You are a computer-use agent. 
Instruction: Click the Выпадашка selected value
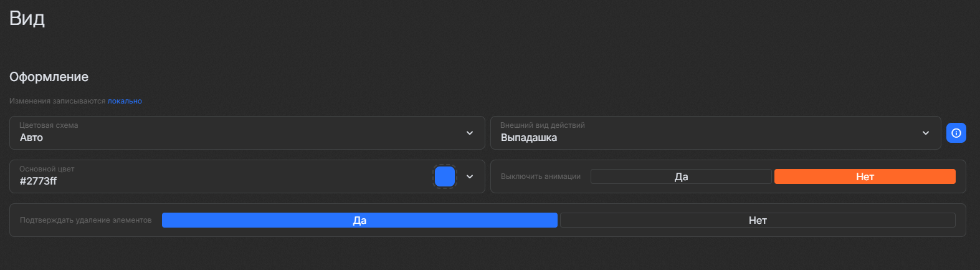point(529,138)
